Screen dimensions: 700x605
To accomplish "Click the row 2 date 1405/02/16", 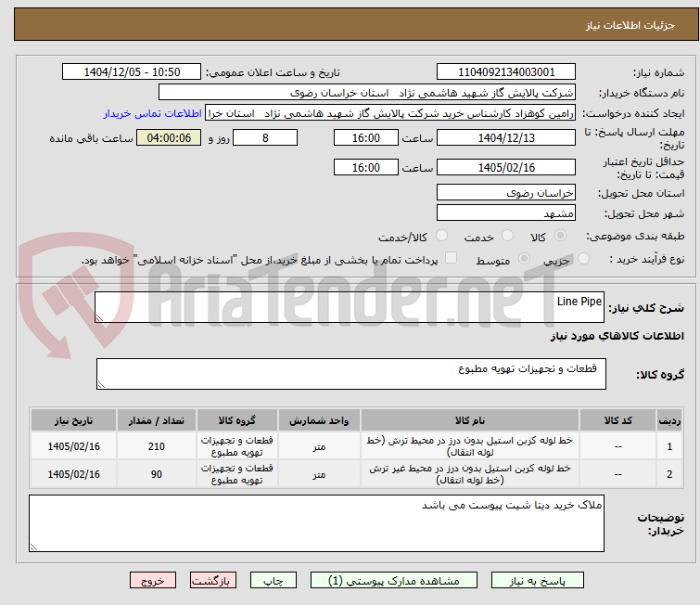I will pyautogui.click(x=73, y=474).
